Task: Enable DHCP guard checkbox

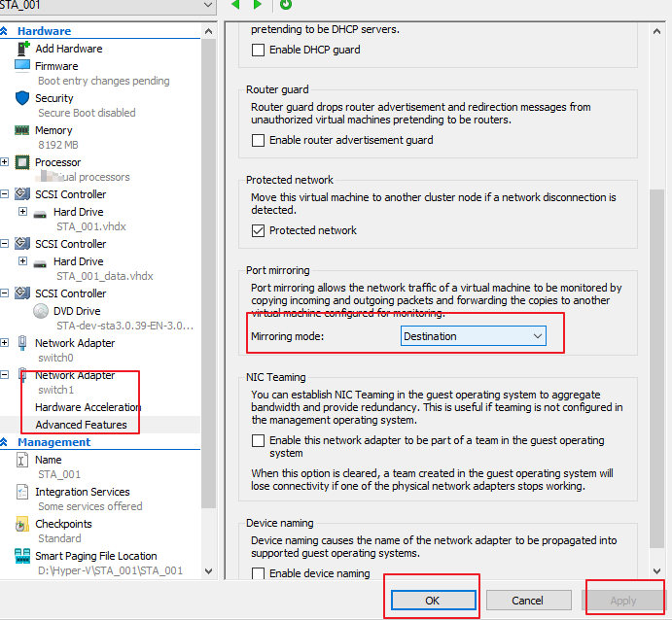Action: coord(258,51)
